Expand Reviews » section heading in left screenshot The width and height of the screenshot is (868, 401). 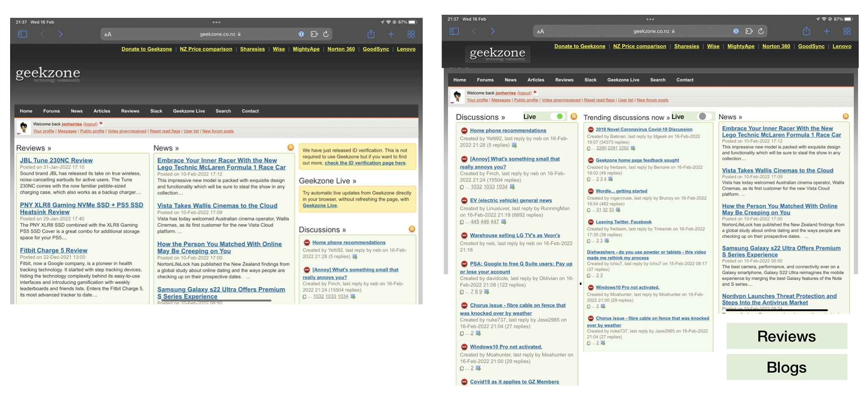pos(33,148)
